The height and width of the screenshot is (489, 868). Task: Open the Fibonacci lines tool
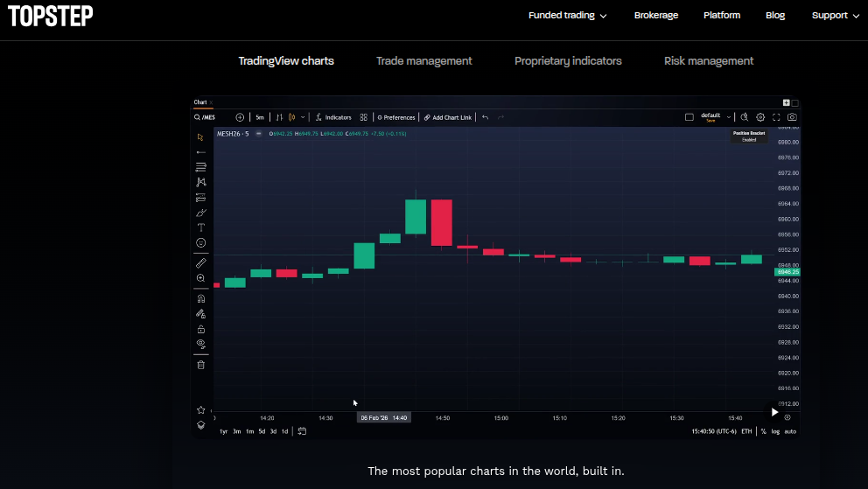(201, 166)
